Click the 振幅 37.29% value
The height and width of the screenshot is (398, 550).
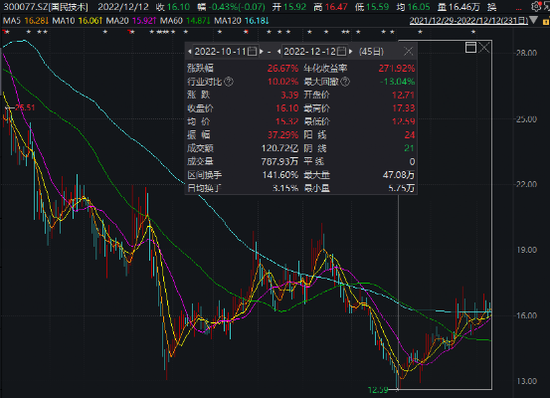(283, 135)
